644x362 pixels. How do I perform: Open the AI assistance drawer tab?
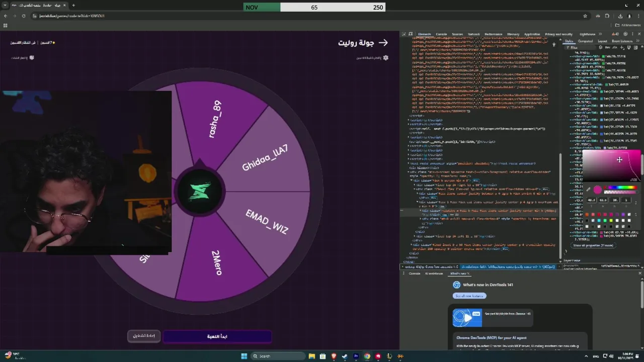tap(434, 274)
